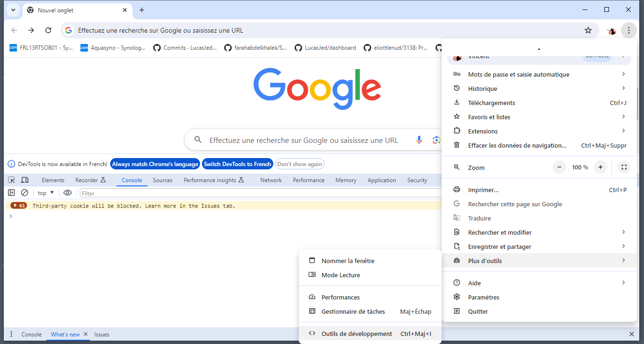The image size is (644, 344).
Task: Open the DevTools drawer three-dot menu
Action: point(11,334)
